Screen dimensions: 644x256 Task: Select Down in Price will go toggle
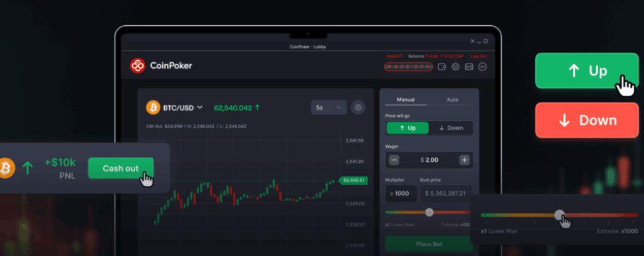(451, 128)
